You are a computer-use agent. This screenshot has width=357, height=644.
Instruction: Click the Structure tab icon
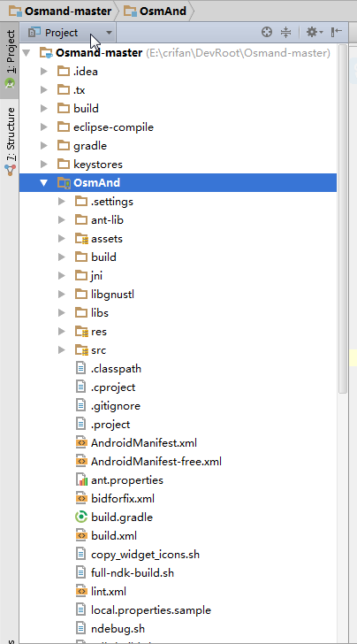pyautogui.click(x=10, y=170)
